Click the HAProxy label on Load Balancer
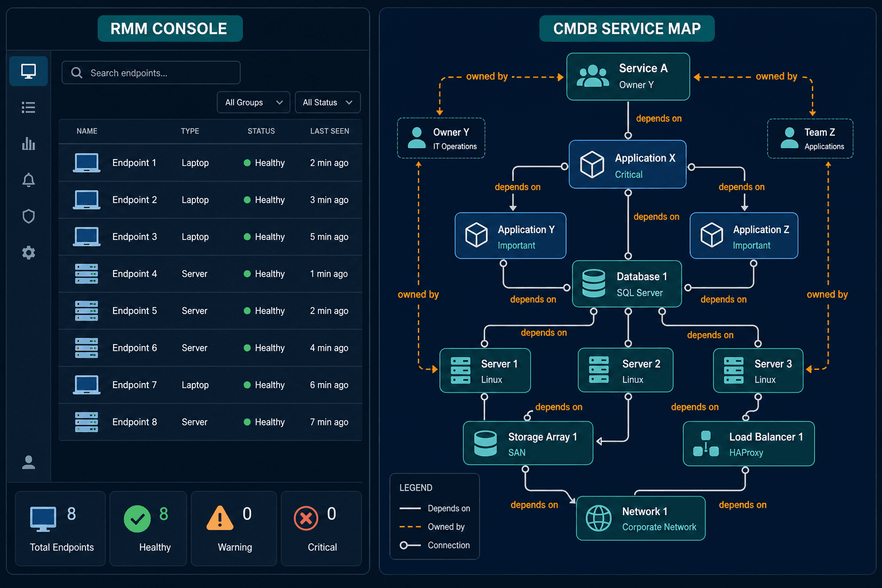 pyautogui.click(x=746, y=452)
